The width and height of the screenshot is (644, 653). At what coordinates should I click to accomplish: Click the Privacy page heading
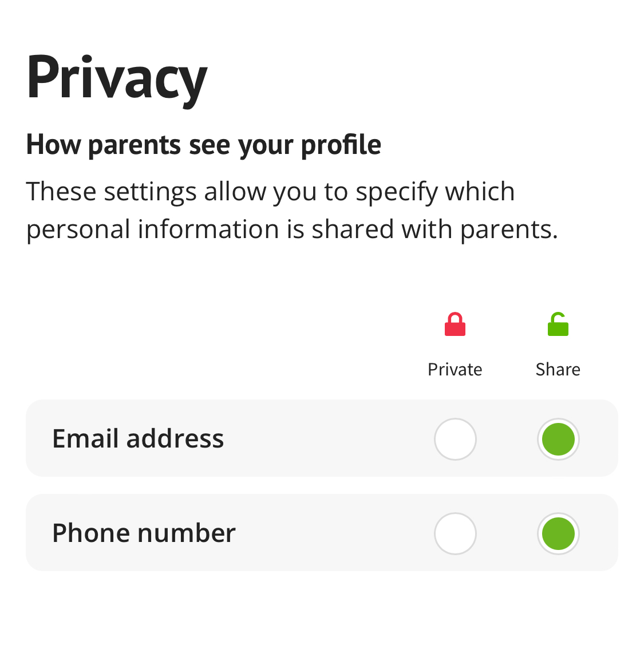click(117, 79)
